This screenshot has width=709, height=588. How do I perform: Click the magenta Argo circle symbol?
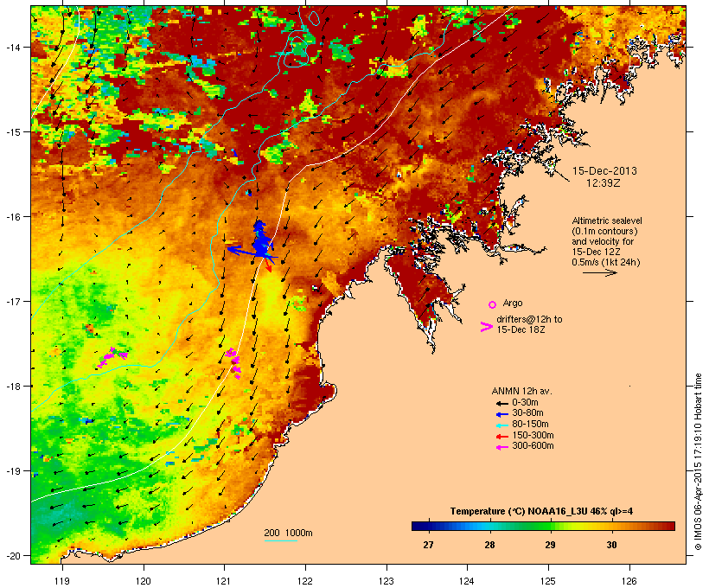(493, 304)
